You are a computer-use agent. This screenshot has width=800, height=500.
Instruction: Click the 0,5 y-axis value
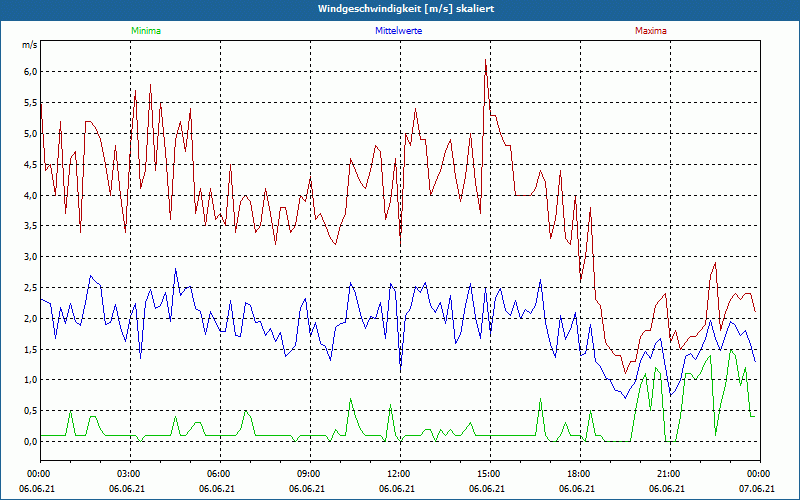[31, 411]
